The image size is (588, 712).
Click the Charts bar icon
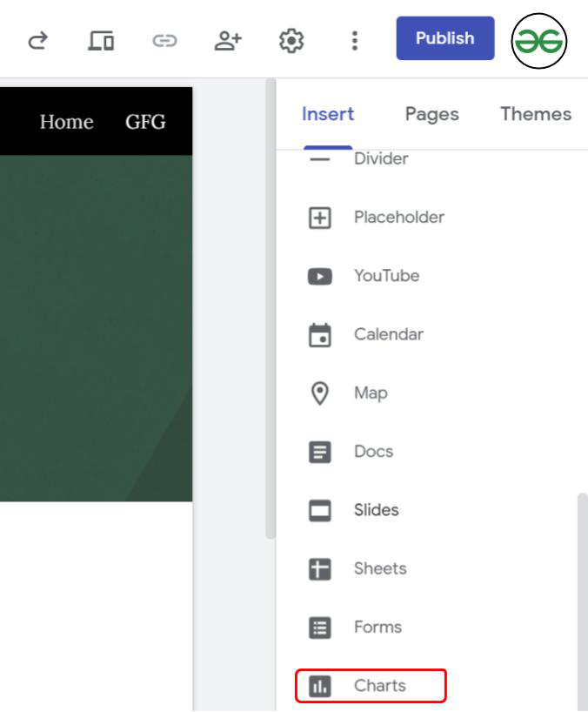(x=320, y=686)
